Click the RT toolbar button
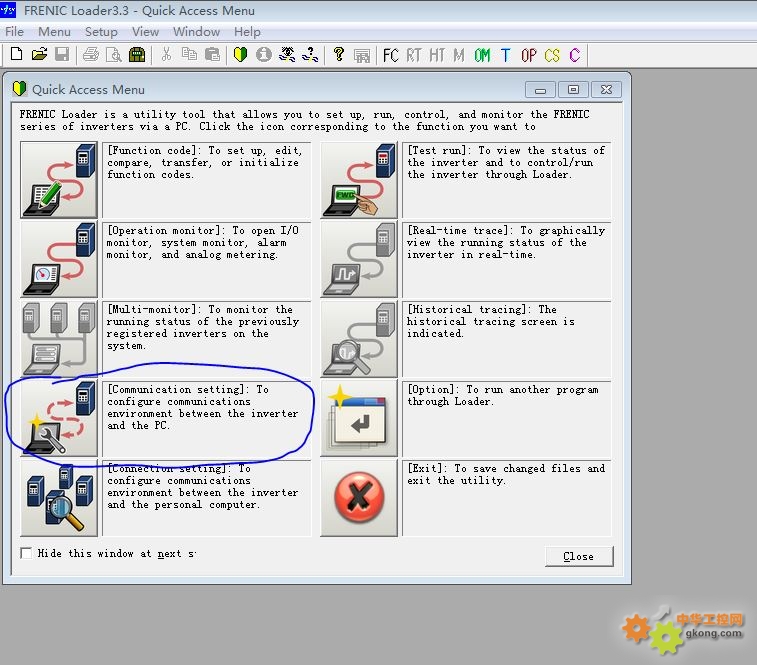 point(414,56)
